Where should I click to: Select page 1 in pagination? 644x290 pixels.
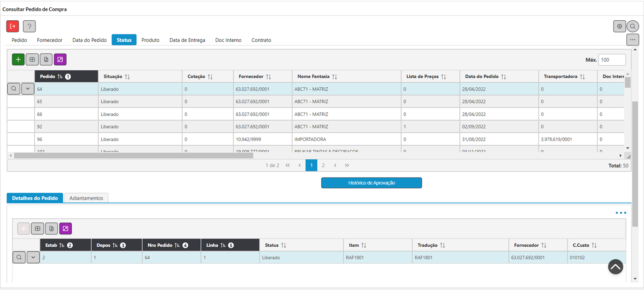point(312,165)
